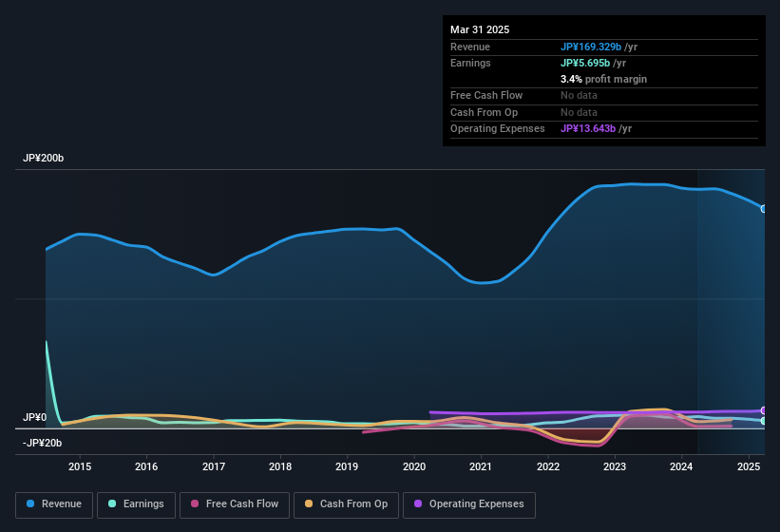Image resolution: width=780 pixels, height=532 pixels.
Task: Click the 2015 x-axis label
Action: tap(80, 466)
